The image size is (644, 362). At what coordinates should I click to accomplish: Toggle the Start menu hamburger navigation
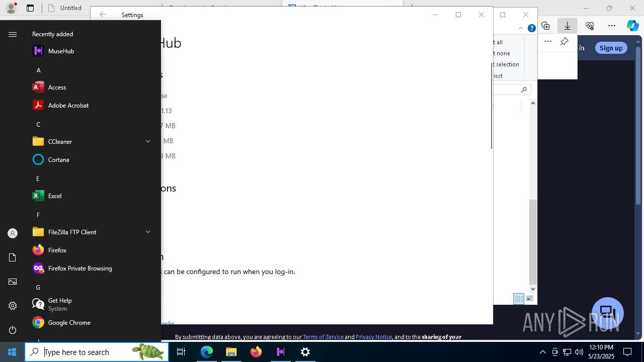pos(13,34)
